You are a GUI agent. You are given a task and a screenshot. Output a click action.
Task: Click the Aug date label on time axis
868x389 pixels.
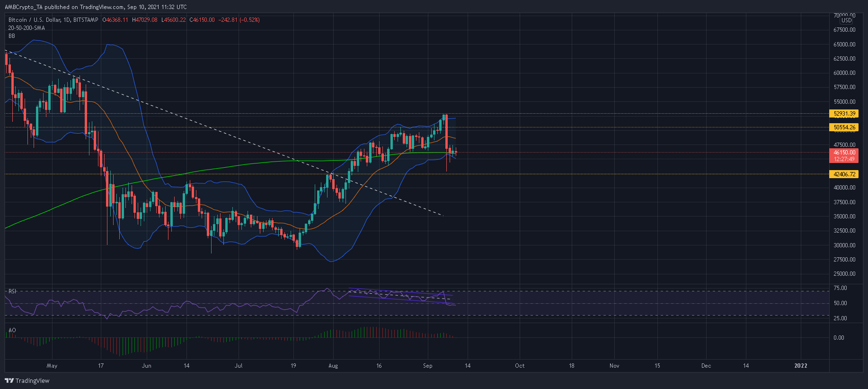click(333, 366)
